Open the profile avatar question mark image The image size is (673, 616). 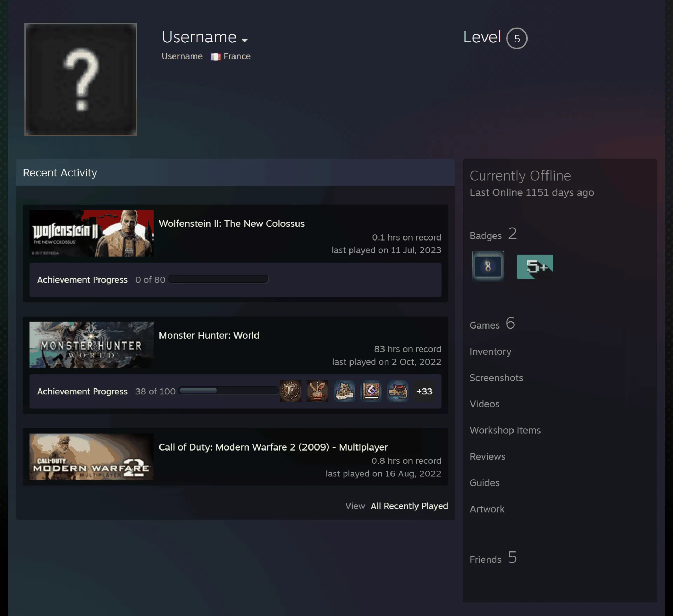tap(81, 79)
